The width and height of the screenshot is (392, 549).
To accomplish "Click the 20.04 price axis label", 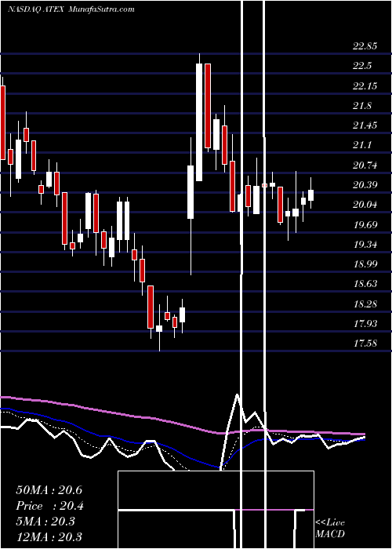I will coord(365,204).
